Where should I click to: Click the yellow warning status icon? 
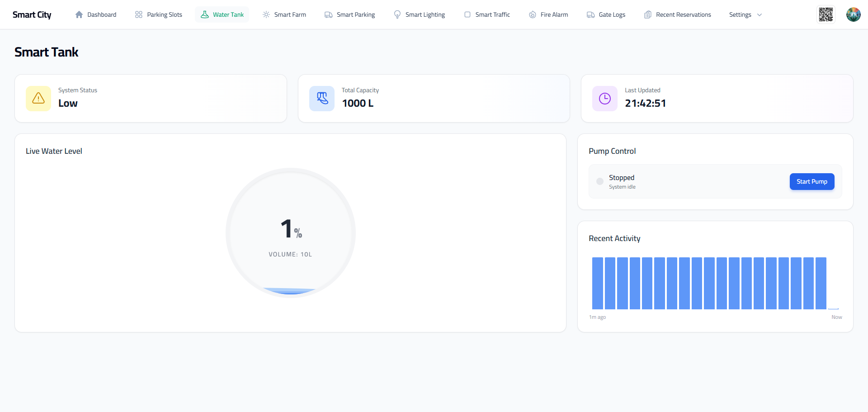point(38,99)
